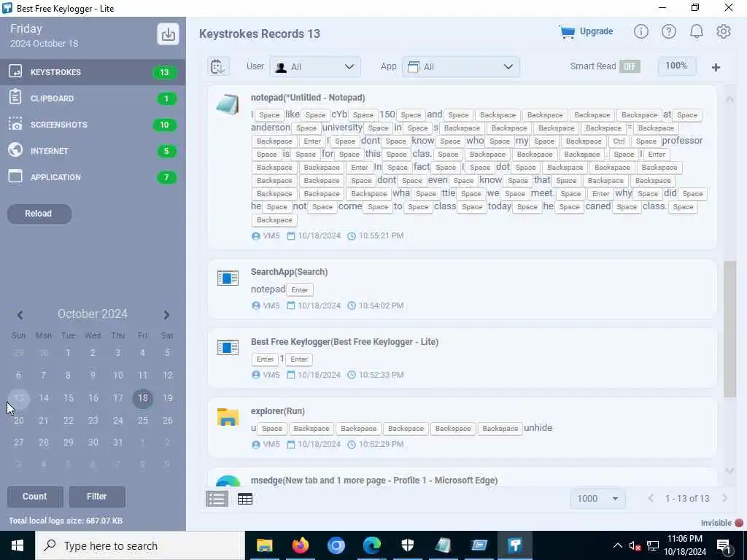Click the Filter button
Image resolution: width=747 pixels, height=560 pixels.
97,497
